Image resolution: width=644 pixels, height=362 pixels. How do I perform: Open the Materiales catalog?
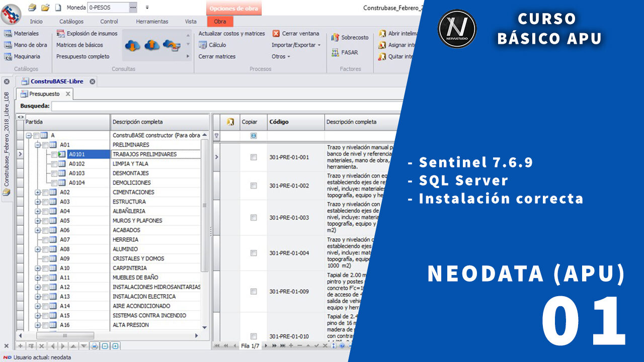(x=22, y=33)
